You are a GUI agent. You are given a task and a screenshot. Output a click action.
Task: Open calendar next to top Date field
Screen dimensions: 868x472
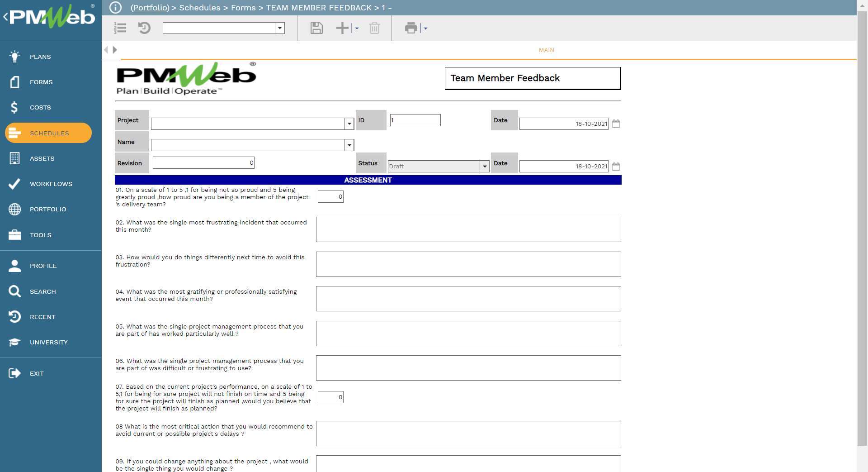click(616, 124)
